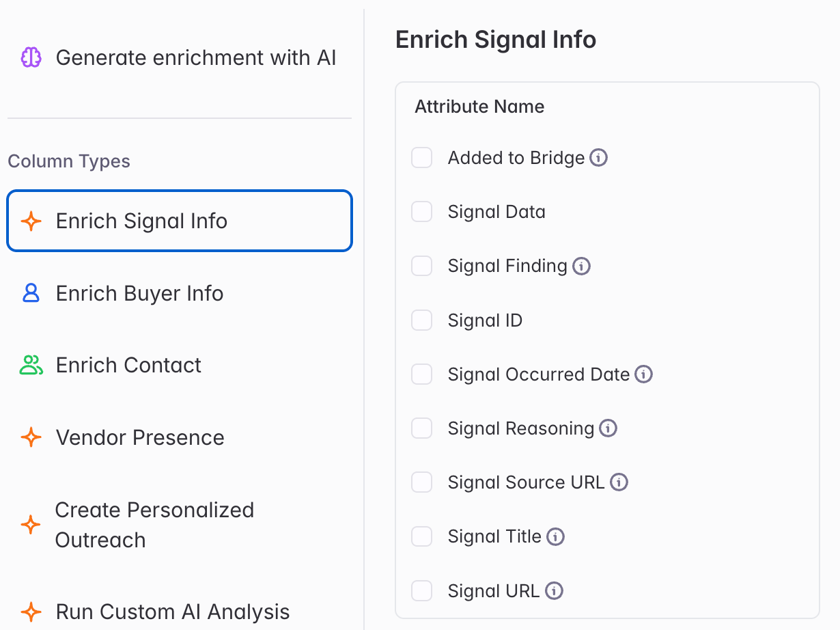Click the green people icon for Enrich Contact
The image size is (840, 630).
click(x=31, y=365)
